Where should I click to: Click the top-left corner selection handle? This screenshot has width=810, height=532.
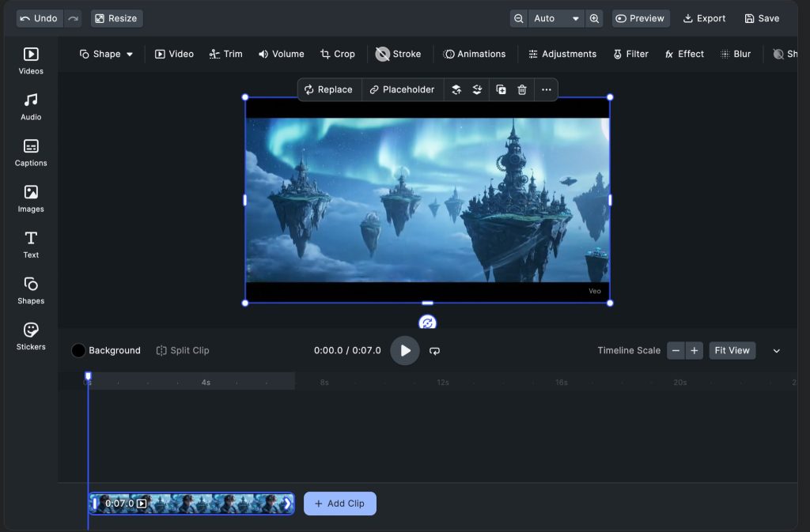click(245, 97)
